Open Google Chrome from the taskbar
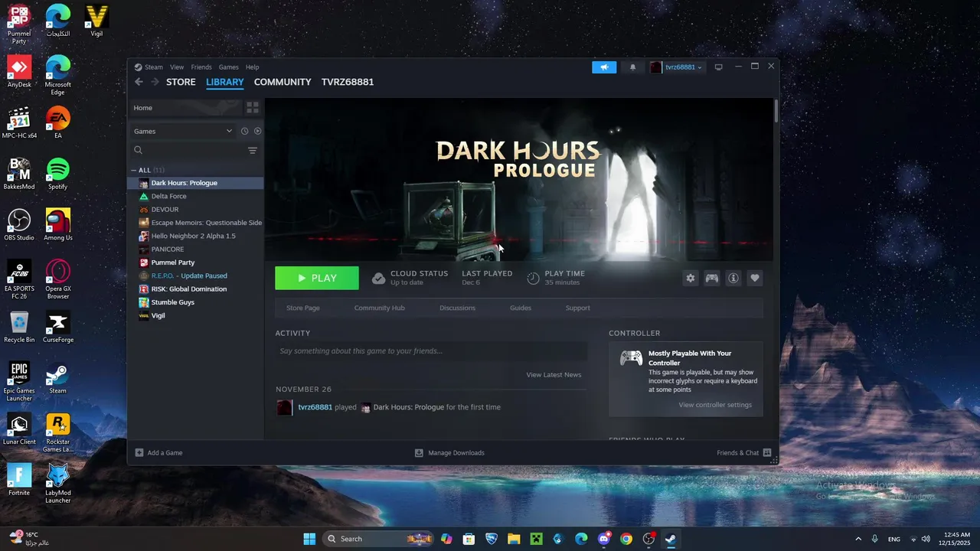The height and width of the screenshot is (551, 980). click(x=626, y=539)
